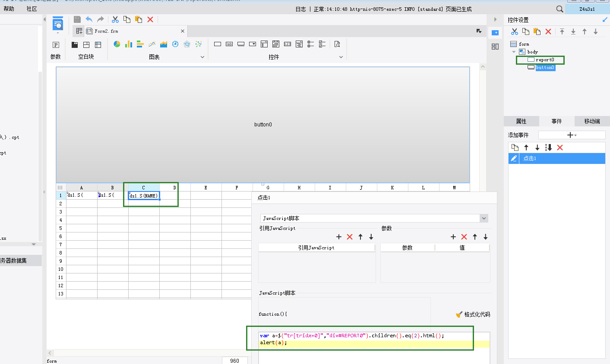
Task: Collapse the body node in widget tree
Action: (x=514, y=52)
